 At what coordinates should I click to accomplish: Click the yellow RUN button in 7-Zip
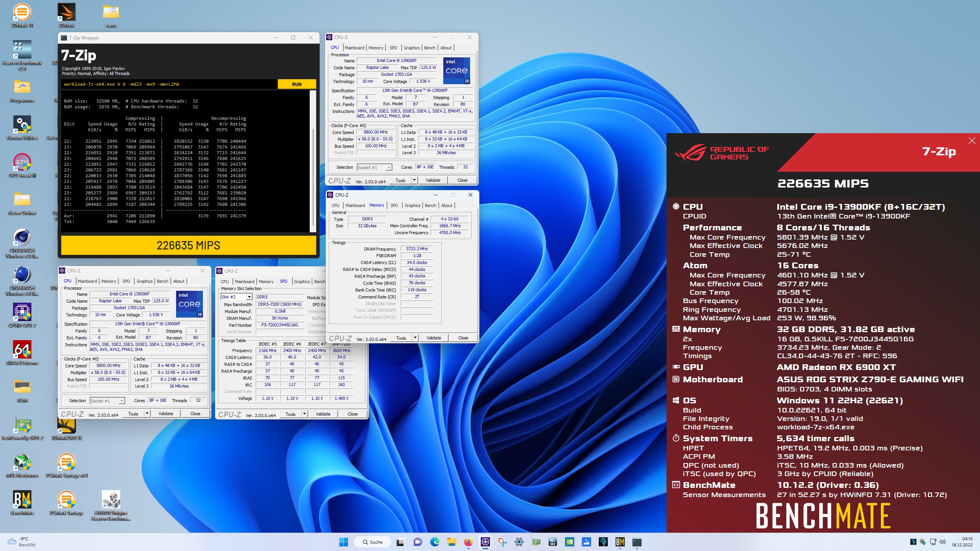(x=297, y=84)
